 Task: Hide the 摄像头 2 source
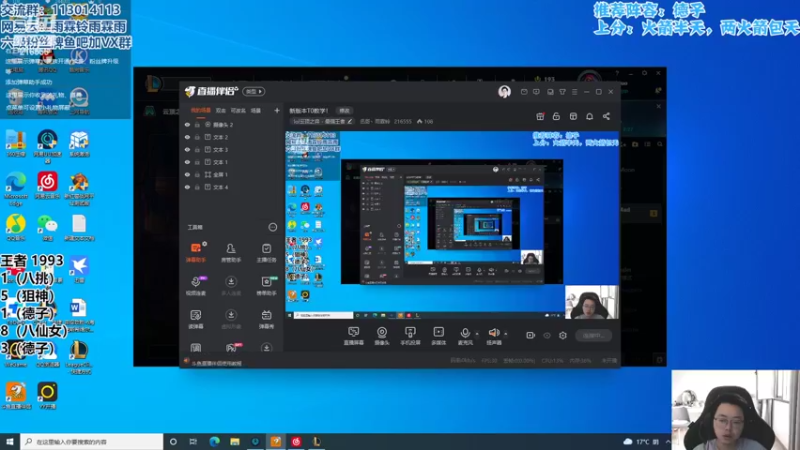187,124
